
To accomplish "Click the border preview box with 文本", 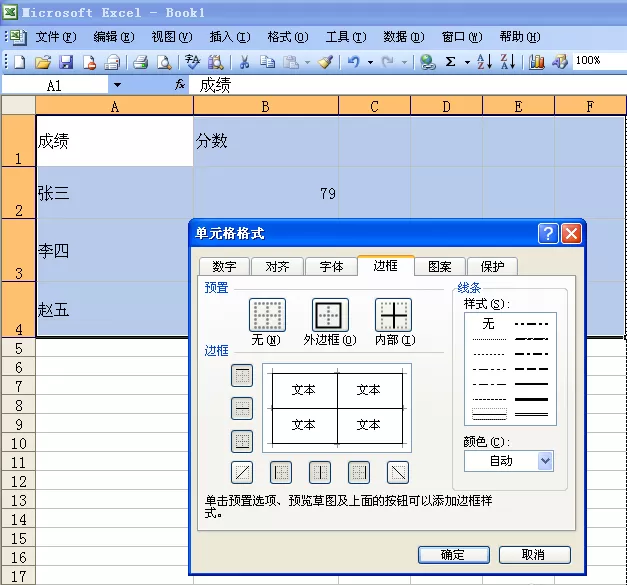I will pyautogui.click(x=337, y=408).
